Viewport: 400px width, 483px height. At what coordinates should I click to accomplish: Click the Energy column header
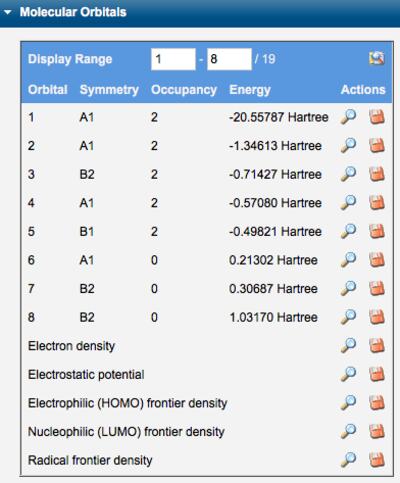pyautogui.click(x=250, y=90)
